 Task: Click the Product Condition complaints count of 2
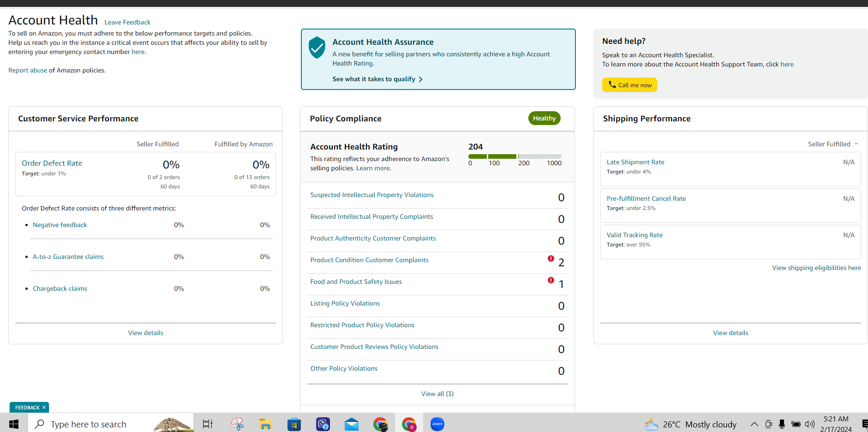click(561, 263)
